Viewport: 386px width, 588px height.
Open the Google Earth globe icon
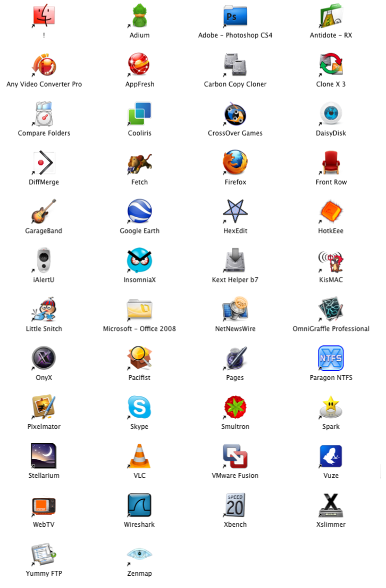click(x=139, y=211)
